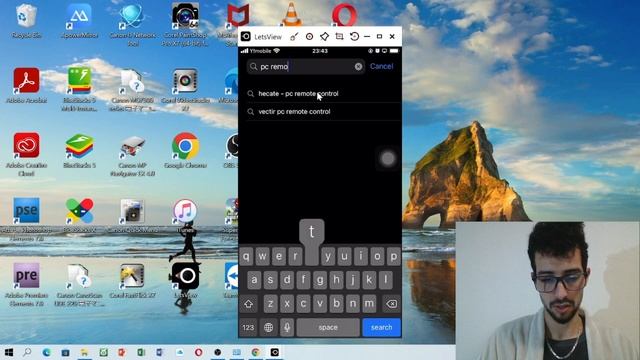Tap the backspace delete key on keyboard
Viewport: 640px width, 360px height.
tap(391, 304)
